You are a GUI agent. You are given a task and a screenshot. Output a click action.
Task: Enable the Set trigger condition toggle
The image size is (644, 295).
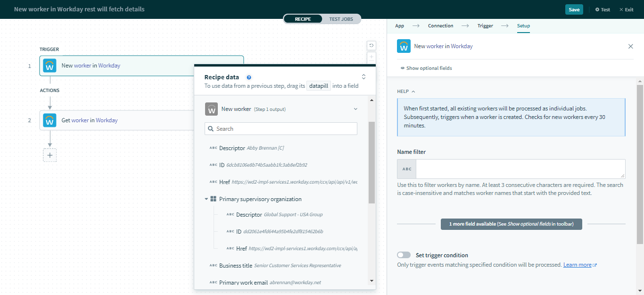[404, 255]
